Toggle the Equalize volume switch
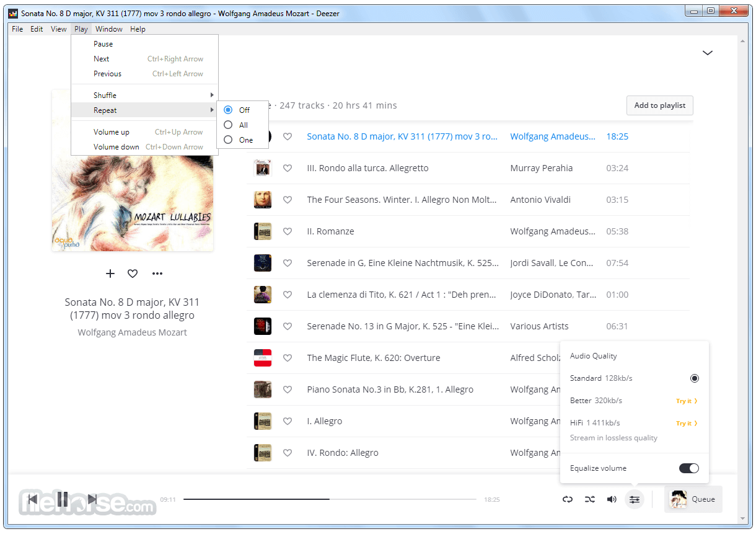Viewport: 756px width, 534px height. (689, 468)
